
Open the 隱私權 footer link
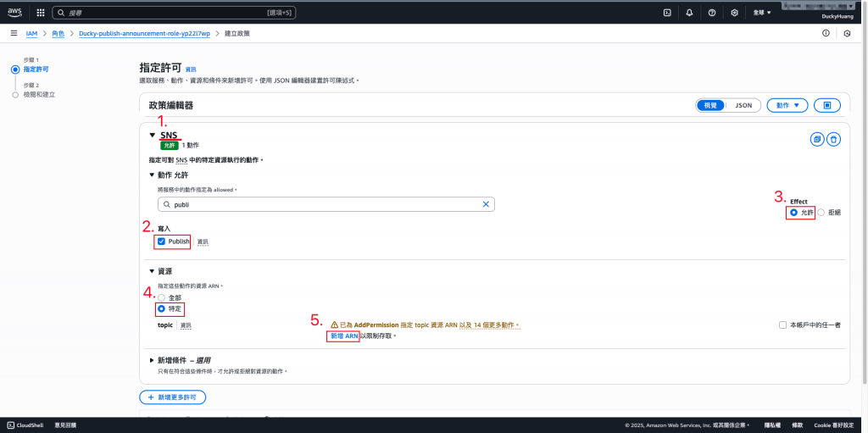(x=772, y=425)
